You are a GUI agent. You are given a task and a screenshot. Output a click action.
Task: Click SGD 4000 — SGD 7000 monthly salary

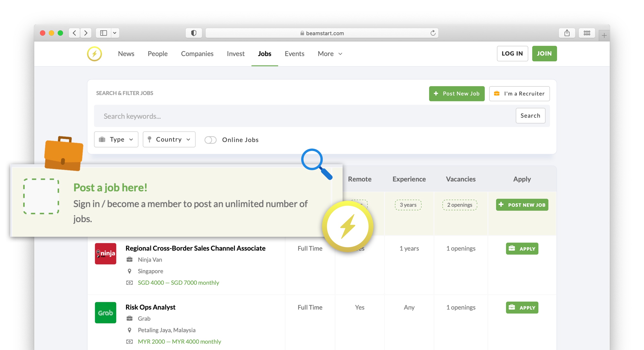click(178, 283)
